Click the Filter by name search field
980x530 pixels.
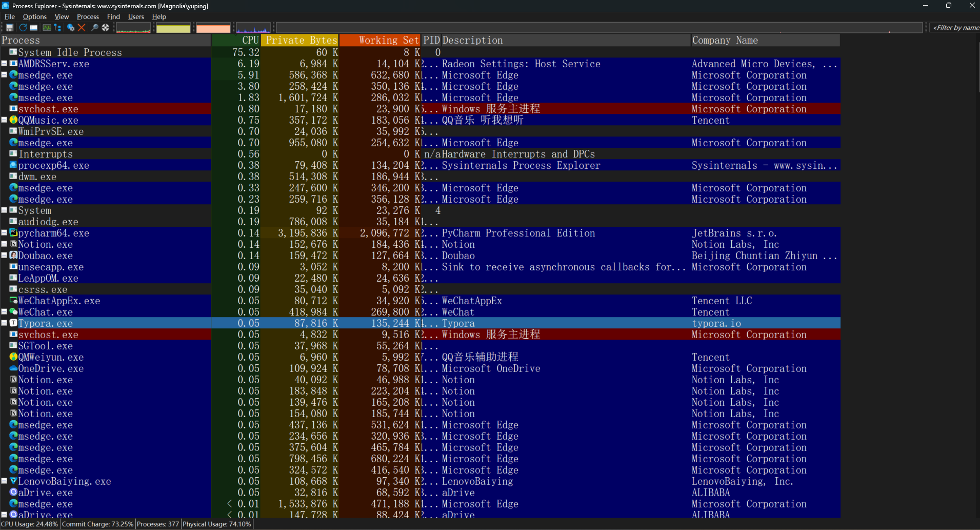coord(955,28)
